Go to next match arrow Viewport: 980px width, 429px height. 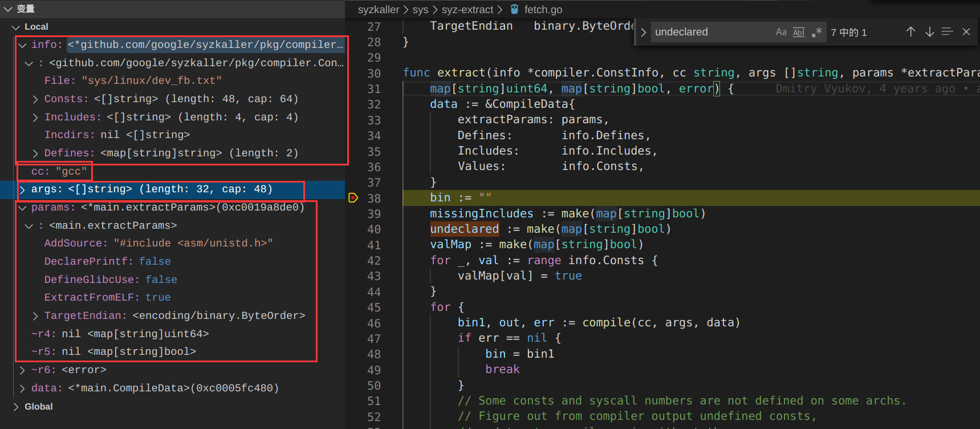[929, 32]
